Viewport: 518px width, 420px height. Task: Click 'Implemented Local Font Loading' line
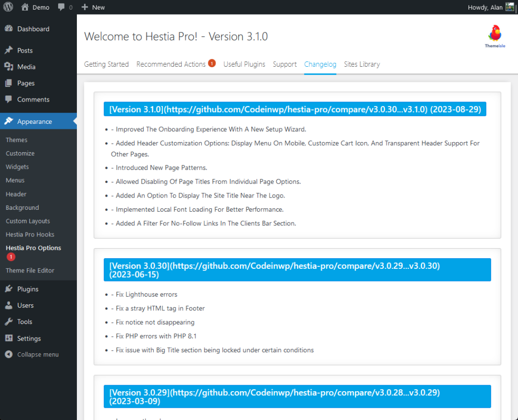click(x=197, y=209)
